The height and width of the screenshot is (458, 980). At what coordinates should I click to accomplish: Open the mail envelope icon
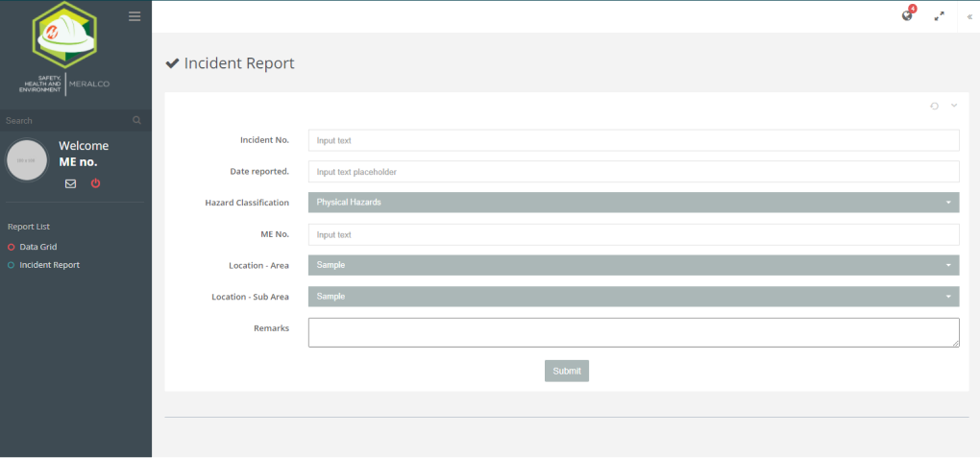pyautogui.click(x=70, y=183)
